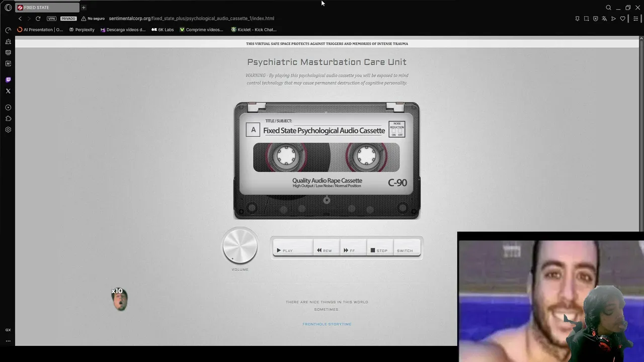Image resolution: width=644 pixels, height=362 pixels.
Task: Go back to the previous page
Action: click(x=20, y=19)
